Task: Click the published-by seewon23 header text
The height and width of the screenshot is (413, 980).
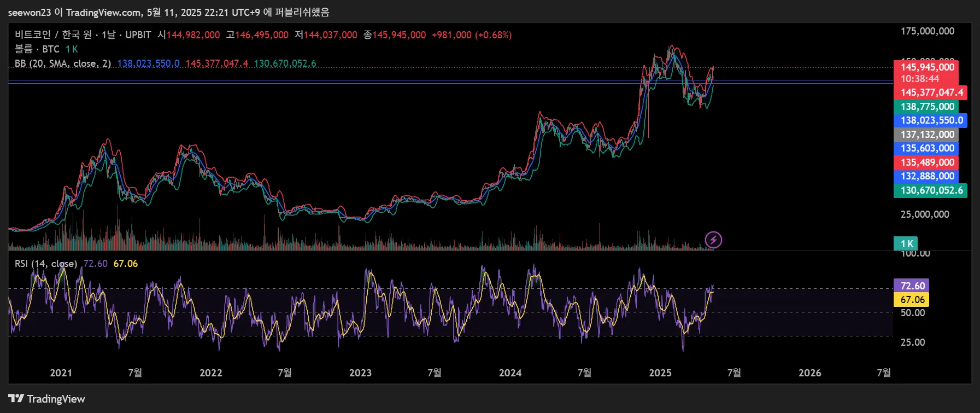Action: coord(169,12)
